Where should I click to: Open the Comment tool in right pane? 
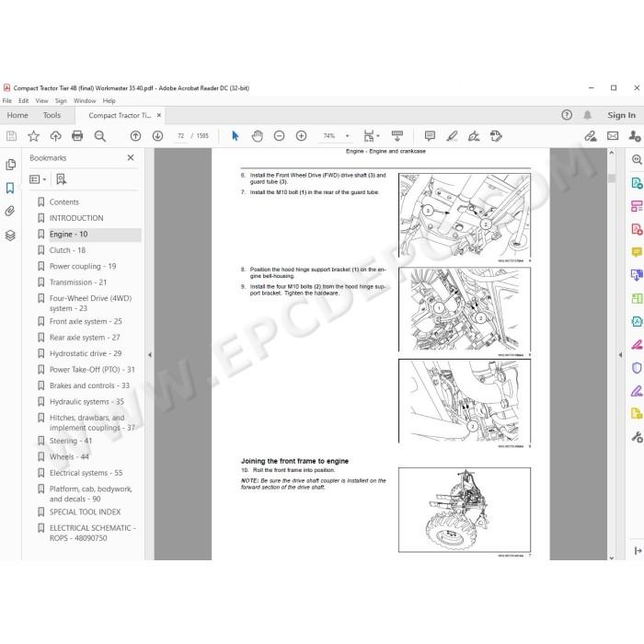point(637,252)
